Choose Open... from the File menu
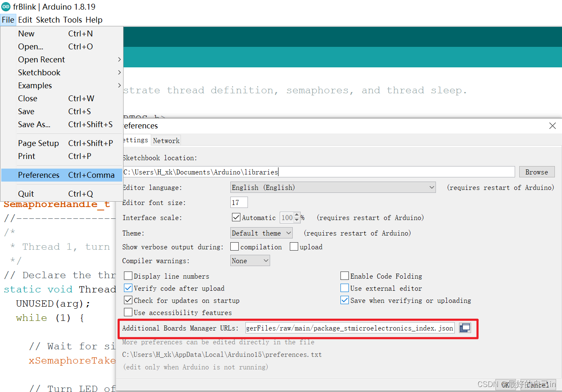 click(x=62, y=46)
